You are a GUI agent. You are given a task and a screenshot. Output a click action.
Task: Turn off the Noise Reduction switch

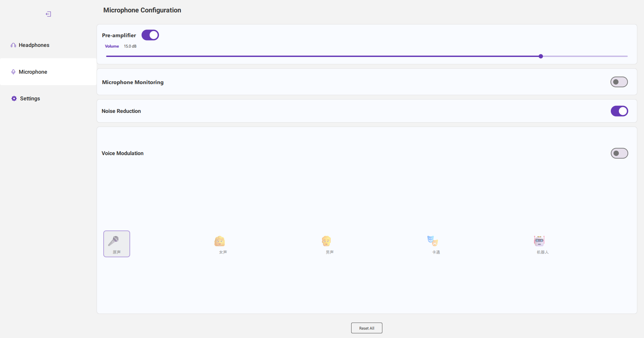(x=620, y=111)
